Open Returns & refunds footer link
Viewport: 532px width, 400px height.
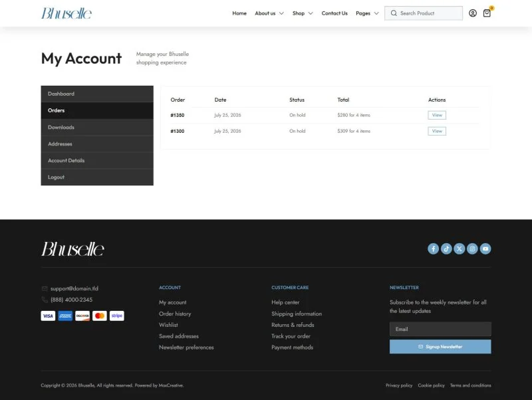click(293, 325)
